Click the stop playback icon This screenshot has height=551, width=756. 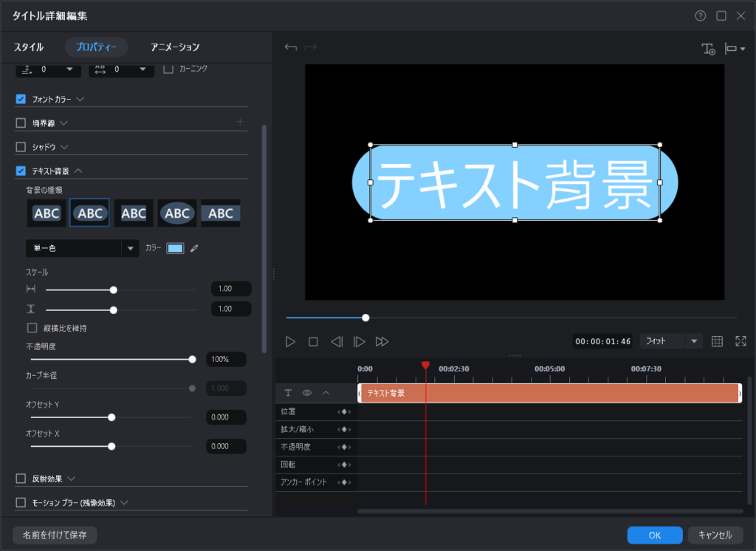click(313, 341)
